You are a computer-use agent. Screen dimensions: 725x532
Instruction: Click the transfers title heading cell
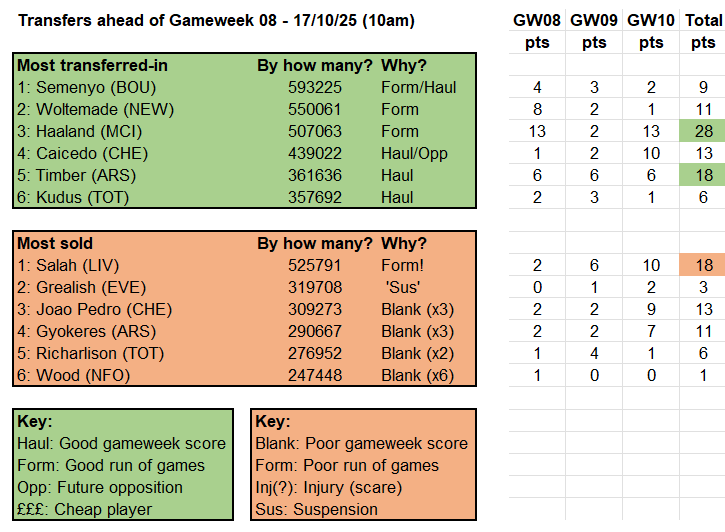point(217,20)
